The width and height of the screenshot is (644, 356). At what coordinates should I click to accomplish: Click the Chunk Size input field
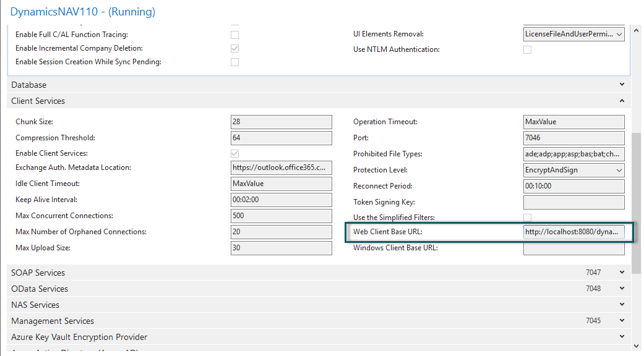point(281,122)
